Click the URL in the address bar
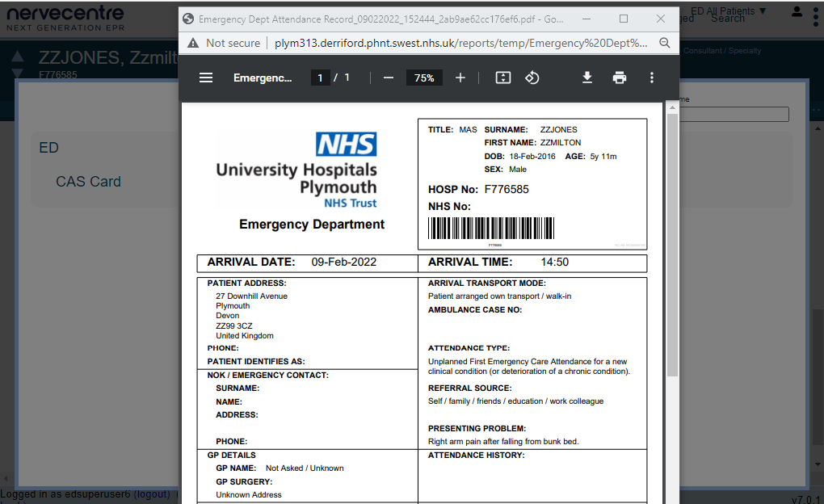Image resolution: width=824 pixels, height=504 pixels. click(x=460, y=43)
